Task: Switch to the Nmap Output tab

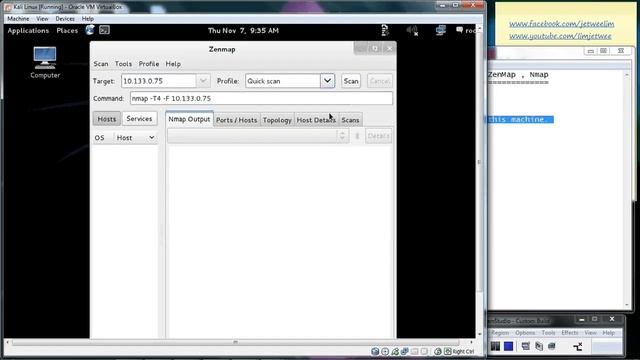Action: coord(189,119)
